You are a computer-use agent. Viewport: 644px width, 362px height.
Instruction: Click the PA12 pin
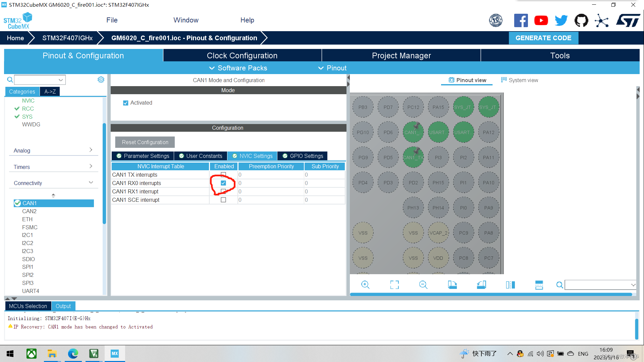click(488, 132)
